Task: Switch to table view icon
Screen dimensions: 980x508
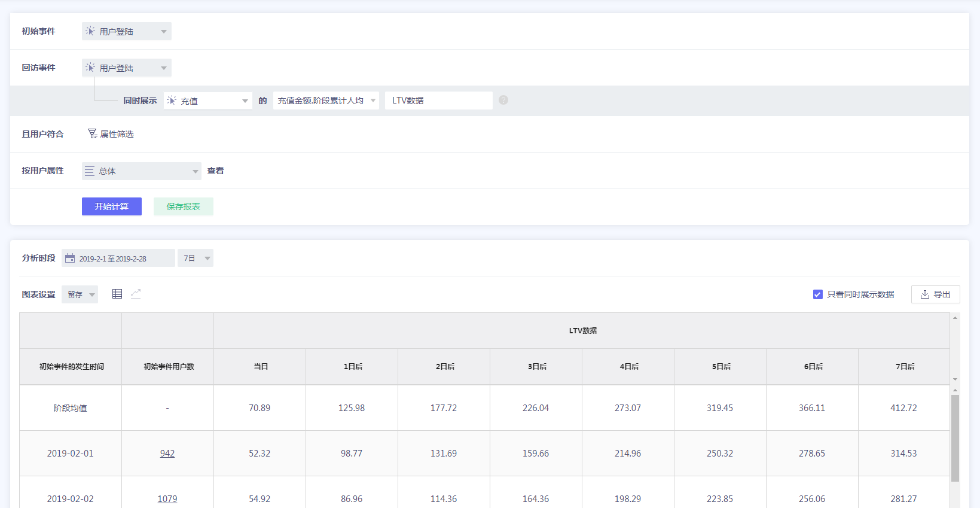Action: click(x=117, y=294)
